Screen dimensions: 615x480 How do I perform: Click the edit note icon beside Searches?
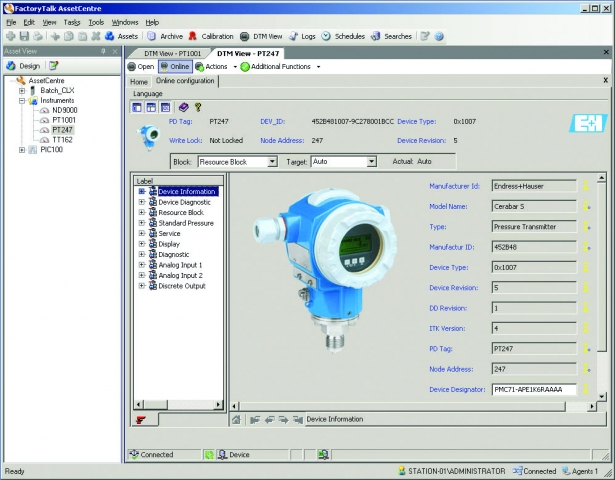tap(425, 36)
